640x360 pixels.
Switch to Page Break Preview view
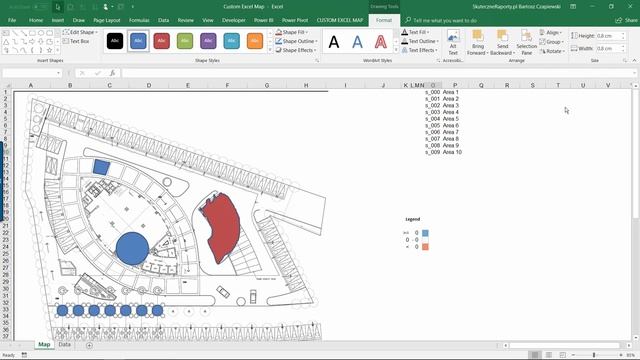click(x=562, y=355)
